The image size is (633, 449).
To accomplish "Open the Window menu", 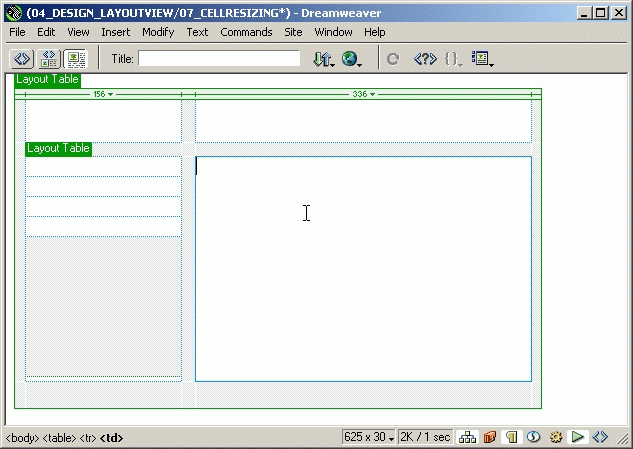I will [x=333, y=32].
